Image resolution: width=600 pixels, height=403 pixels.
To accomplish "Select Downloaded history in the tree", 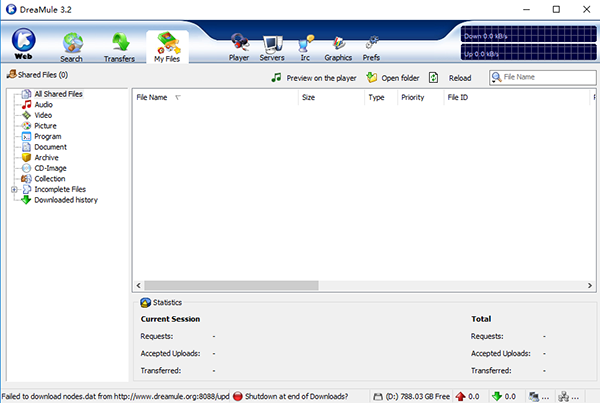I will coord(65,199).
